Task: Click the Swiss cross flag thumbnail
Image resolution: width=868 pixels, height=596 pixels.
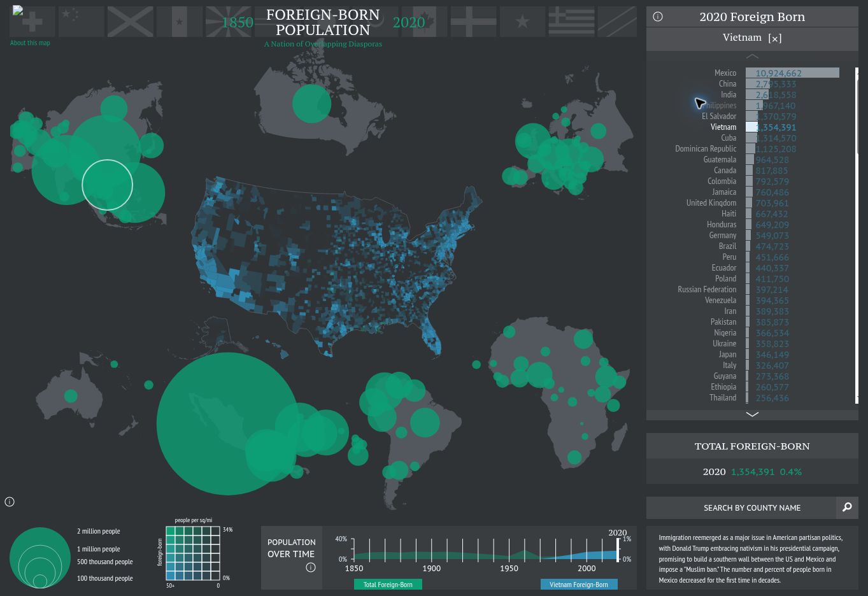Action: click(32, 22)
